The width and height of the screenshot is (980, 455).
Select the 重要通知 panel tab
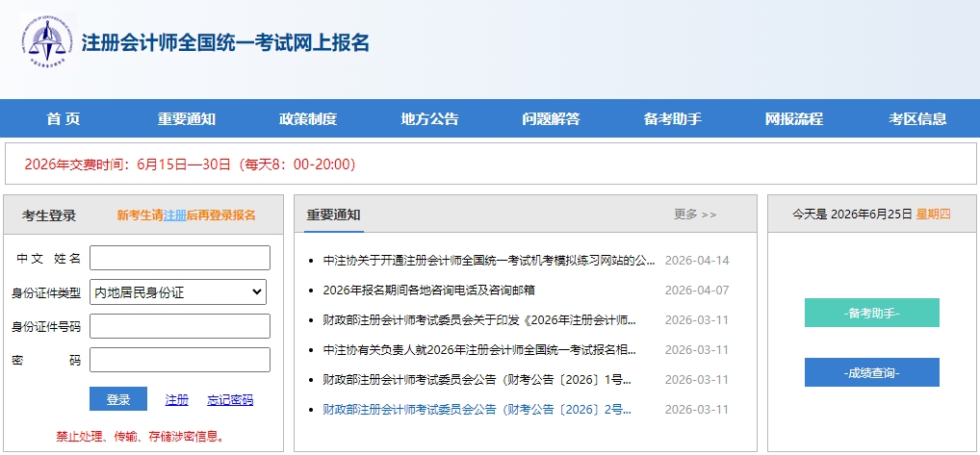click(334, 215)
